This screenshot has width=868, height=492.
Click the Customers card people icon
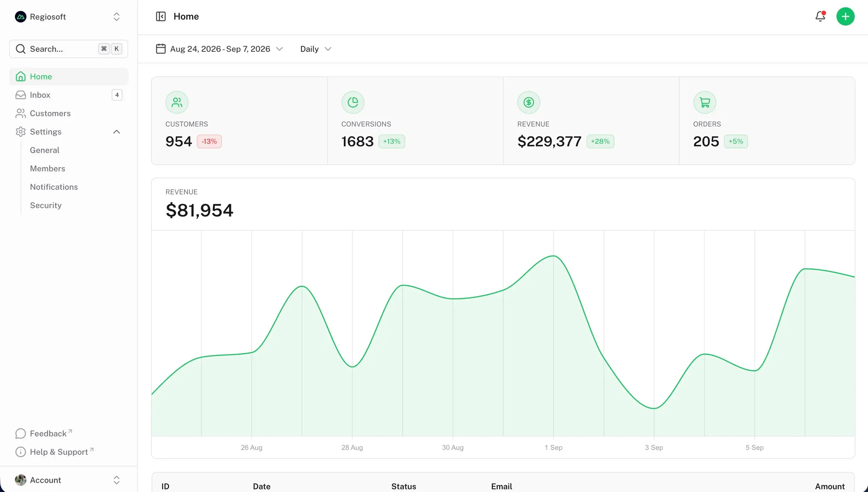click(177, 102)
